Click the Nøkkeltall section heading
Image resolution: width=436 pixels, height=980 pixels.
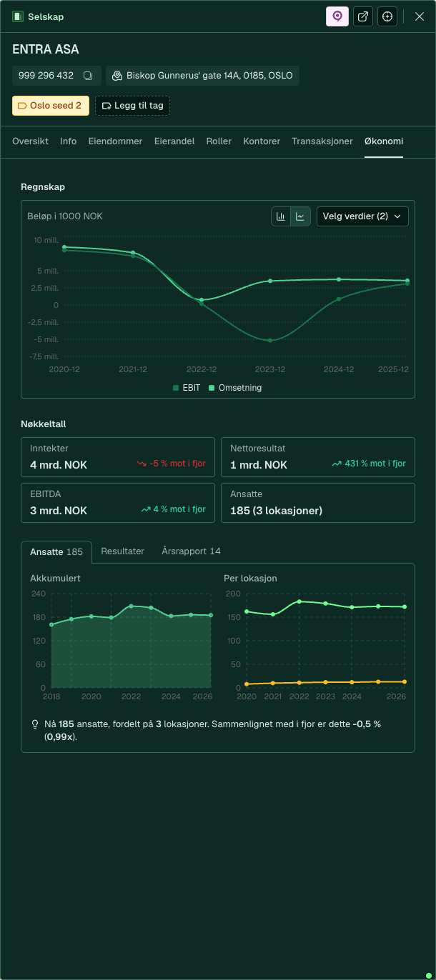[44, 424]
